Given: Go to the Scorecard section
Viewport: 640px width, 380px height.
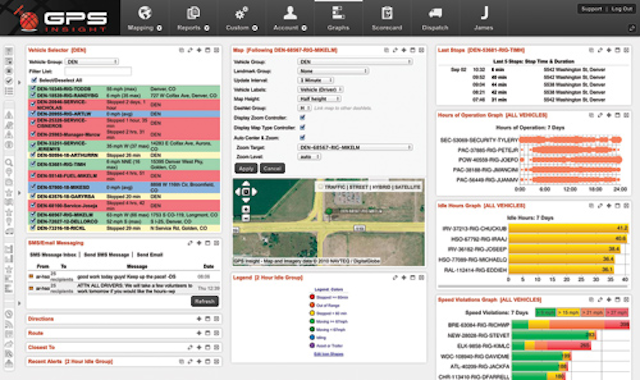Looking at the screenshot, I should pos(387,18).
